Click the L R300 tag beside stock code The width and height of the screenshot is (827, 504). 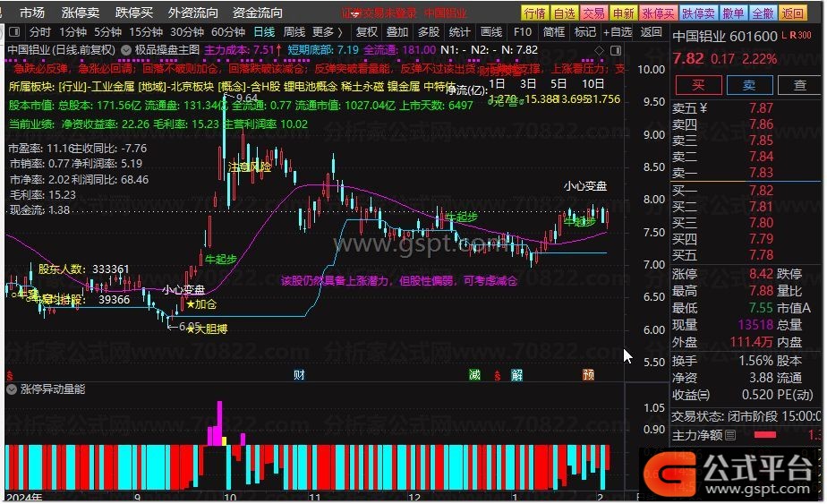[x=797, y=35]
